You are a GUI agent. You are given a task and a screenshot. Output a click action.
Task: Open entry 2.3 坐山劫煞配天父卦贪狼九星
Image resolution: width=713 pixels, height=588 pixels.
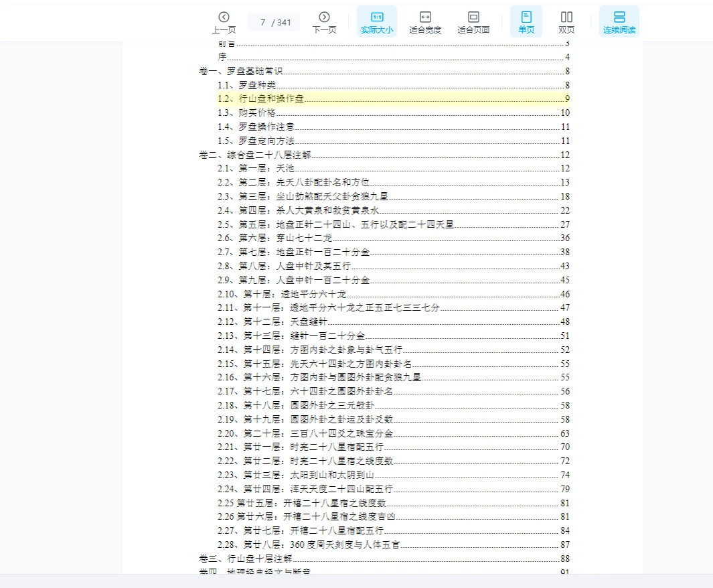394,197
